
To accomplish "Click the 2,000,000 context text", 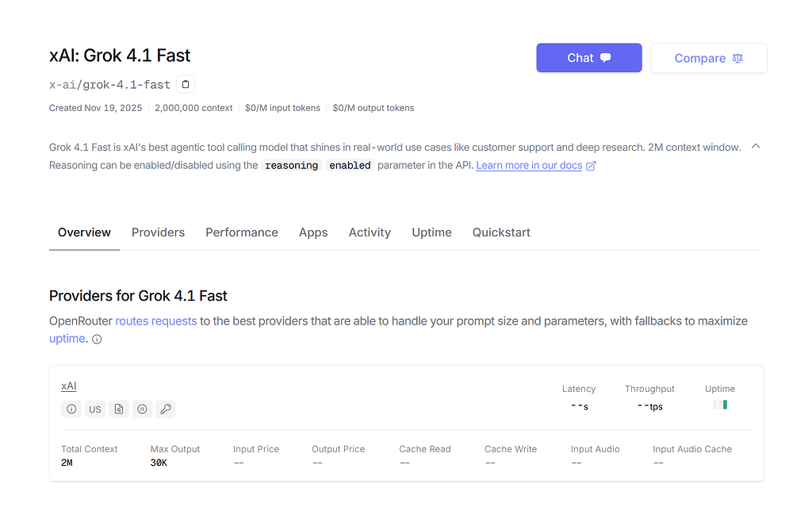I will 193,108.
